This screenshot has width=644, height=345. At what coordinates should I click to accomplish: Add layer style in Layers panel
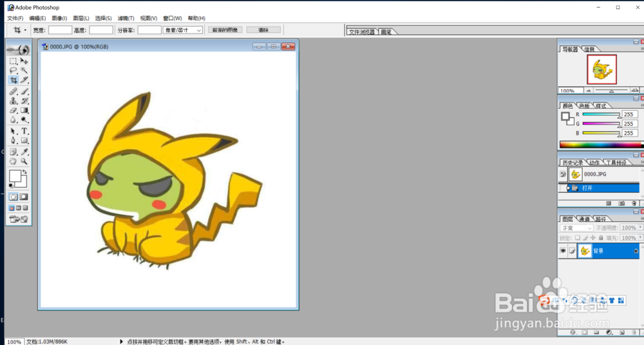click(573, 332)
